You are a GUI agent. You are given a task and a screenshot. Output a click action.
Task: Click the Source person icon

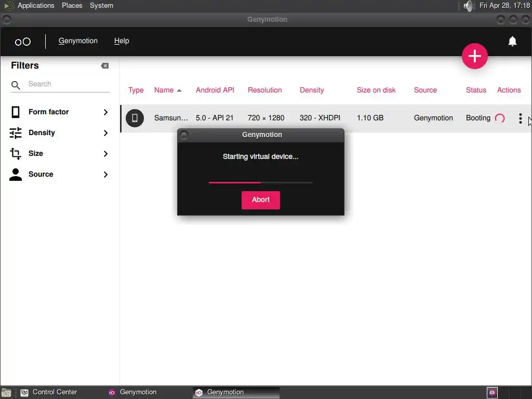[x=15, y=175]
